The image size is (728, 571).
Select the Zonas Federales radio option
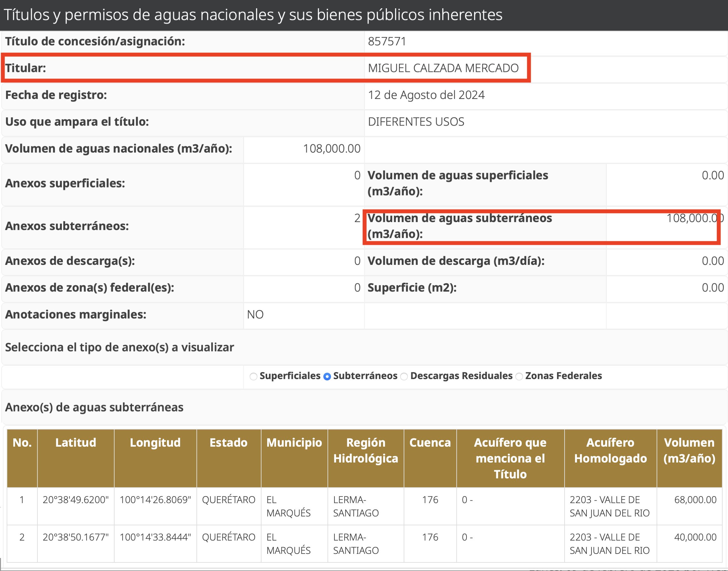click(519, 377)
